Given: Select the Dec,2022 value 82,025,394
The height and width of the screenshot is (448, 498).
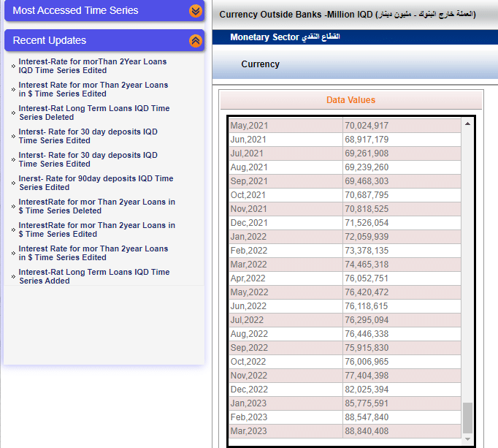Looking at the screenshot, I should pos(367,390).
